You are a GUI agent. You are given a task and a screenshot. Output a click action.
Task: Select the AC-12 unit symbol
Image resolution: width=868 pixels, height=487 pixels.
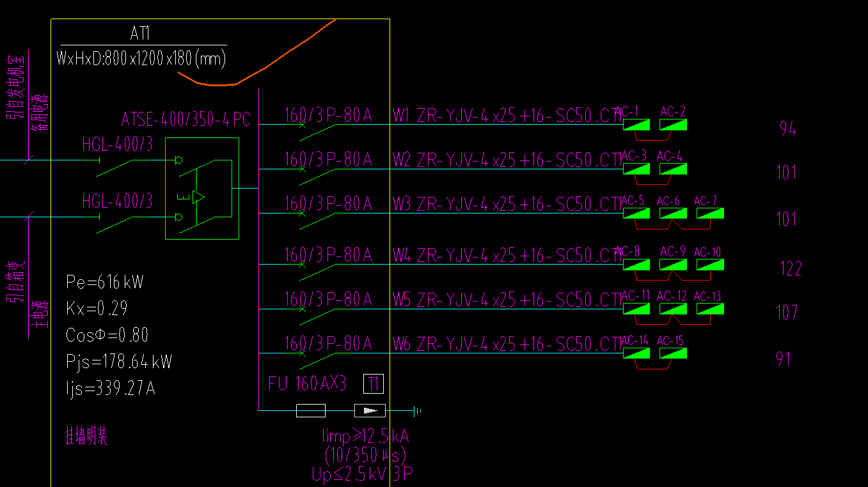pyautogui.click(x=674, y=309)
